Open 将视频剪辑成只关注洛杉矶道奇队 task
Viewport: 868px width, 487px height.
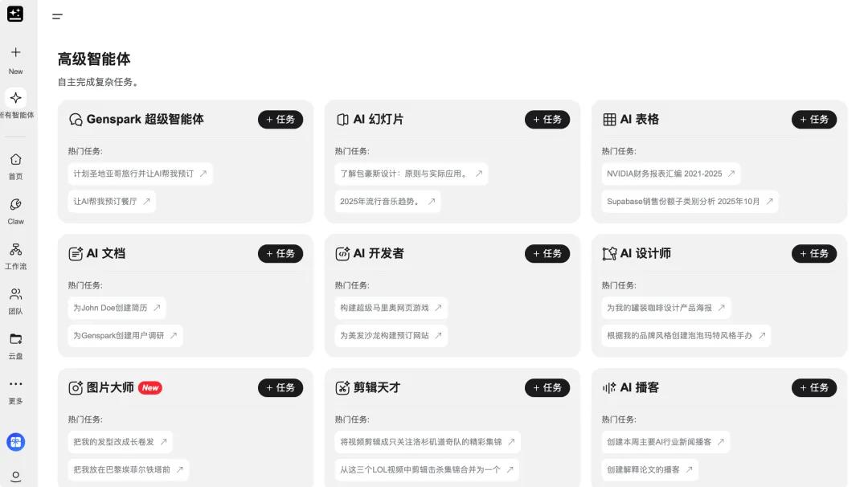click(x=428, y=442)
